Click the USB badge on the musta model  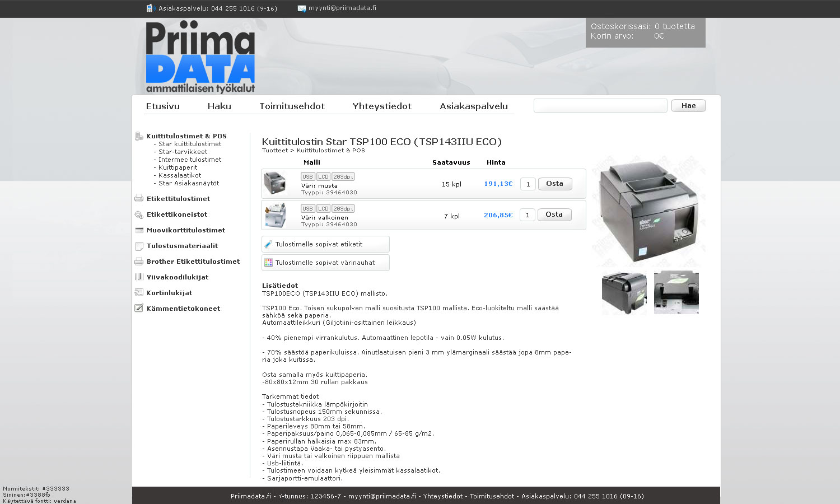pyautogui.click(x=308, y=177)
